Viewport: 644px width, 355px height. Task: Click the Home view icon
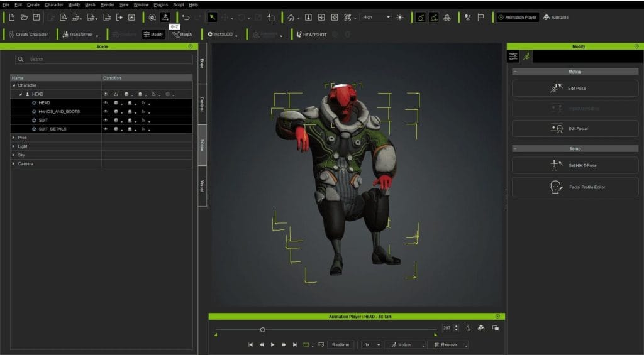tap(291, 18)
